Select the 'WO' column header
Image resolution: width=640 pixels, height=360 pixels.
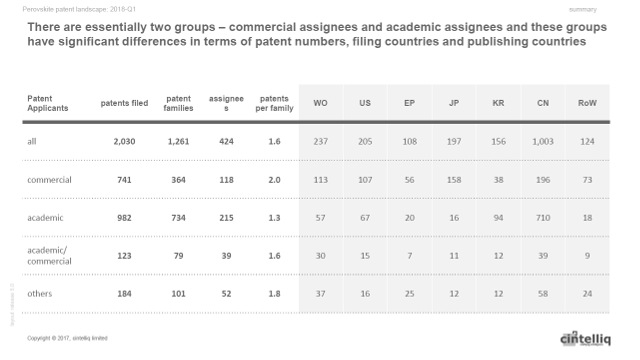coord(320,103)
